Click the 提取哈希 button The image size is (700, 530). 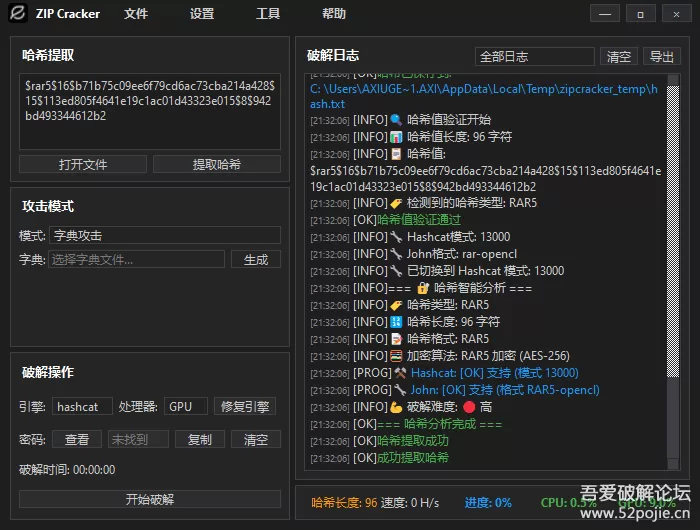pyautogui.click(x=217, y=164)
